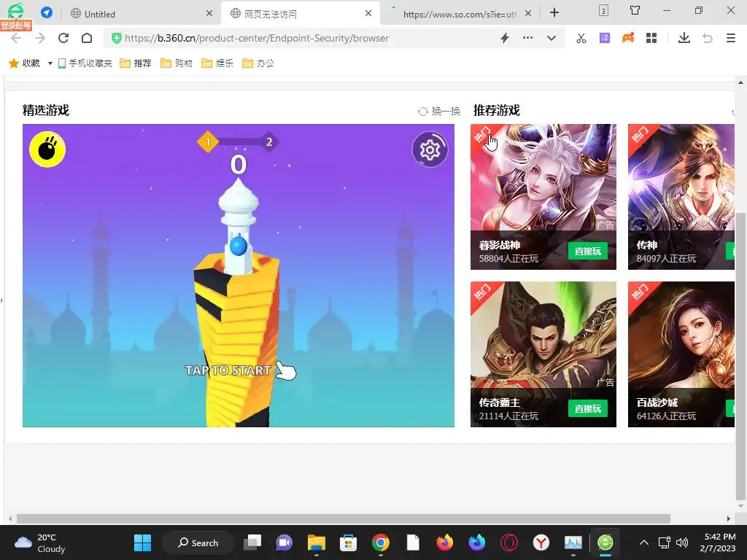Click the lightning speed mode icon
The image size is (747, 560).
point(505,38)
